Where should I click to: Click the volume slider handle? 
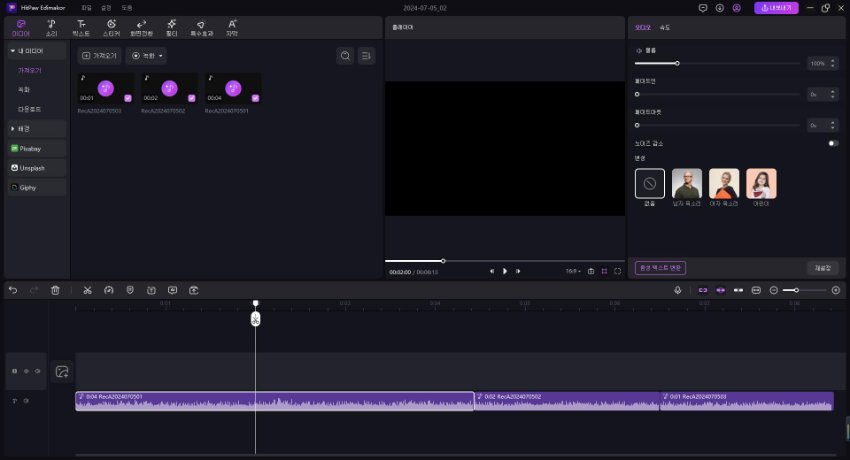(x=677, y=63)
